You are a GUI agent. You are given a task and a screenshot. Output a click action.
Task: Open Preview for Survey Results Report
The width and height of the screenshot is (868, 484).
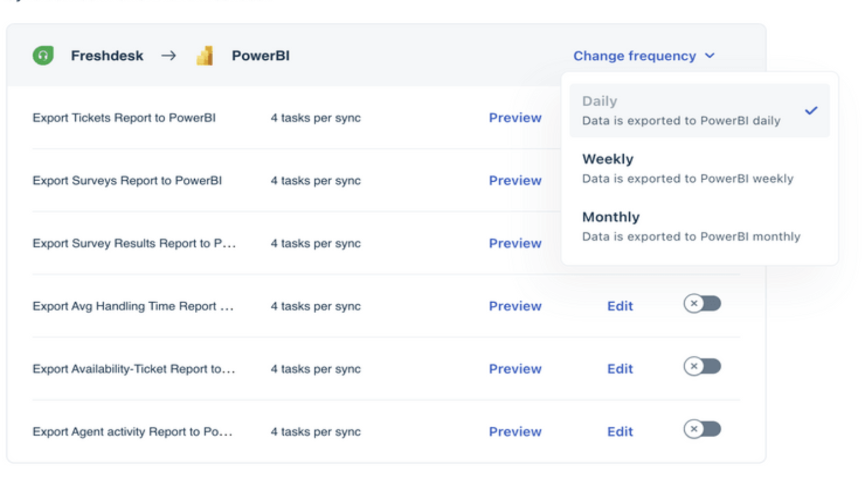[x=515, y=243]
